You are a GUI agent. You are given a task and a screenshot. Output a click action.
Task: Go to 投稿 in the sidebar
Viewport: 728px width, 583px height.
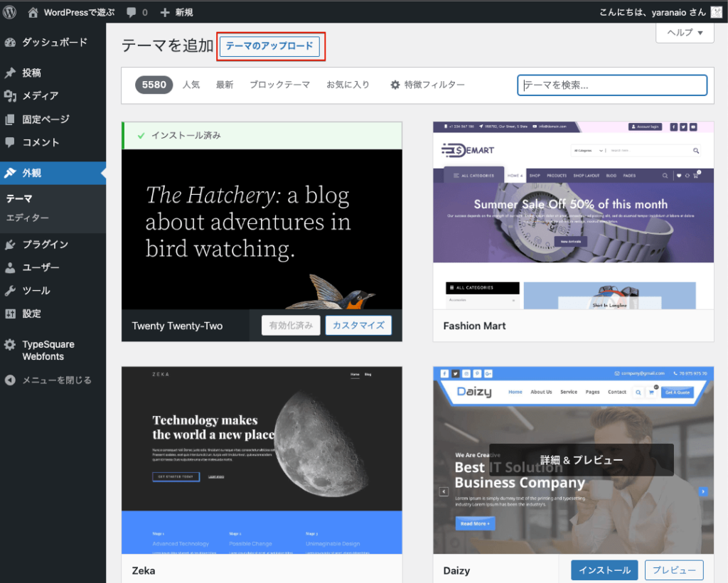click(x=53, y=73)
